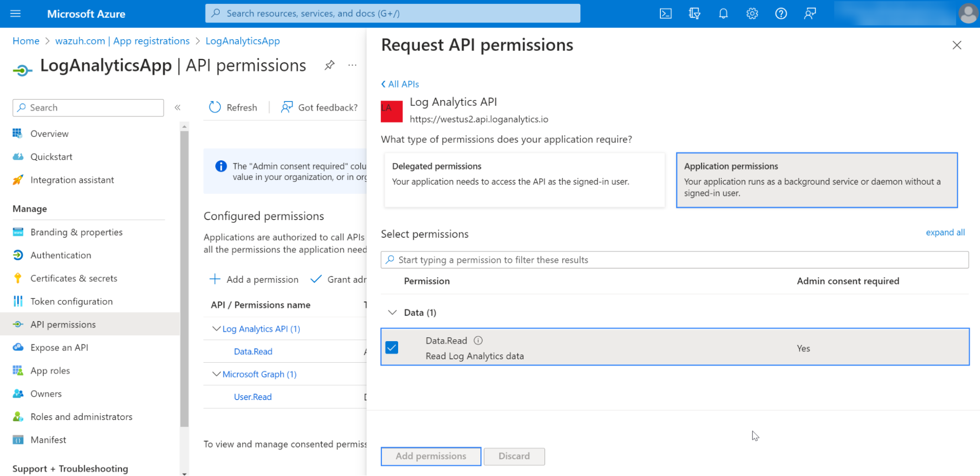Screen dimensions: 980x476
Task: Click the permission filter search field
Action: click(674, 260)
